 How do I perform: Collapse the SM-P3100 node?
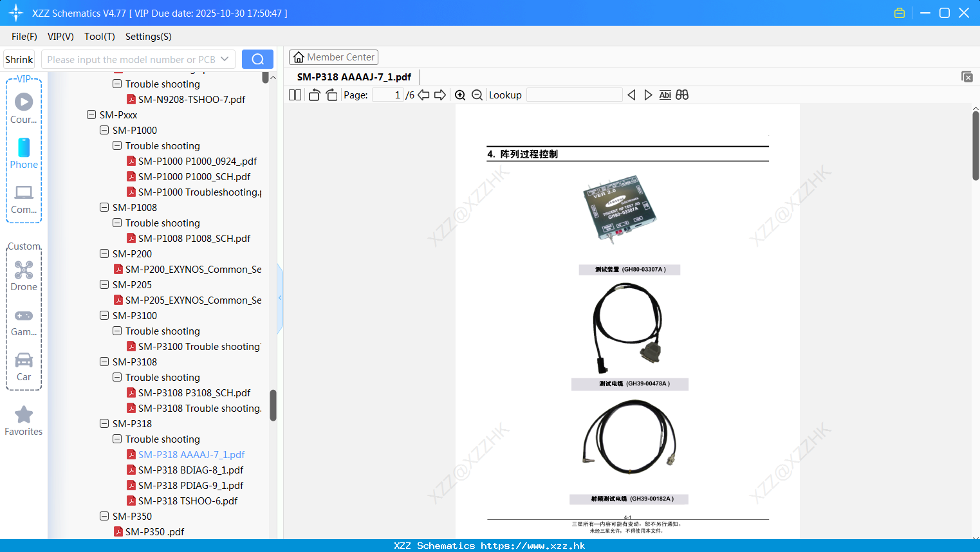[x=104, y=315]
